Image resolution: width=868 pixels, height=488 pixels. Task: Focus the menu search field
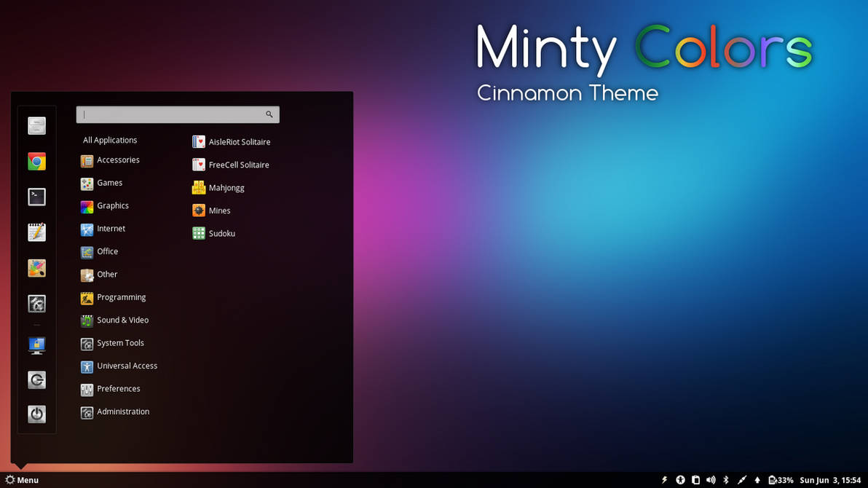(178, 114)
